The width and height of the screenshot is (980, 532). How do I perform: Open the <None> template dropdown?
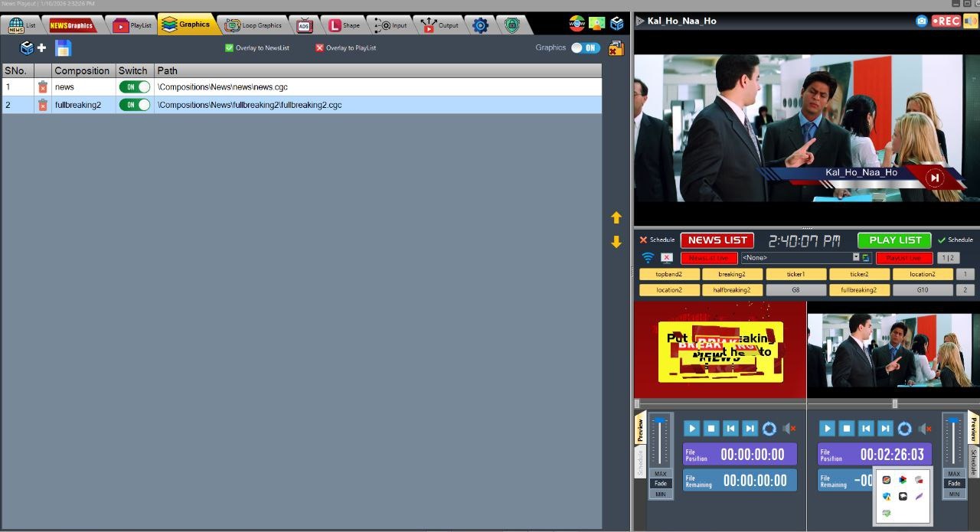point(856,258)
